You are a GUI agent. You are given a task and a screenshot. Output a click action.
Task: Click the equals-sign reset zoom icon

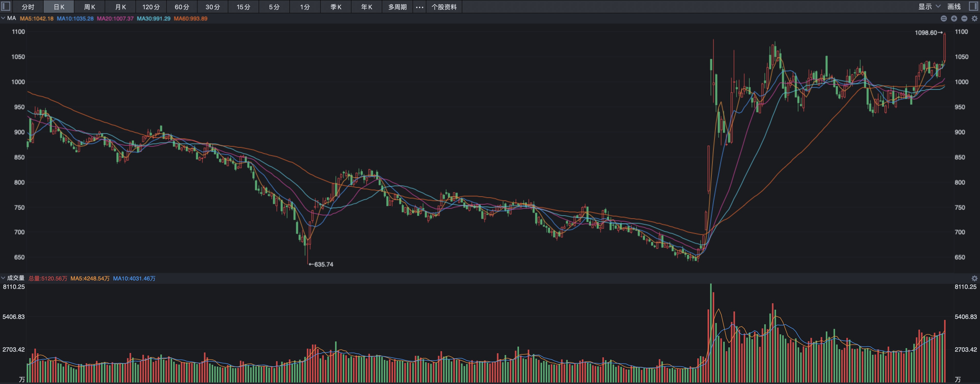[944, 19]
